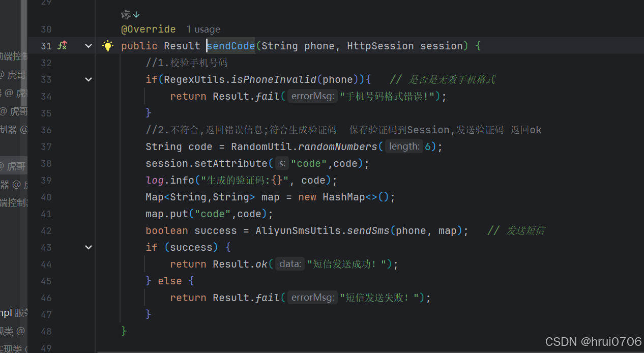
Task: Open the yellow lightbulb quick-fix menu
Action: pos(108,46)
